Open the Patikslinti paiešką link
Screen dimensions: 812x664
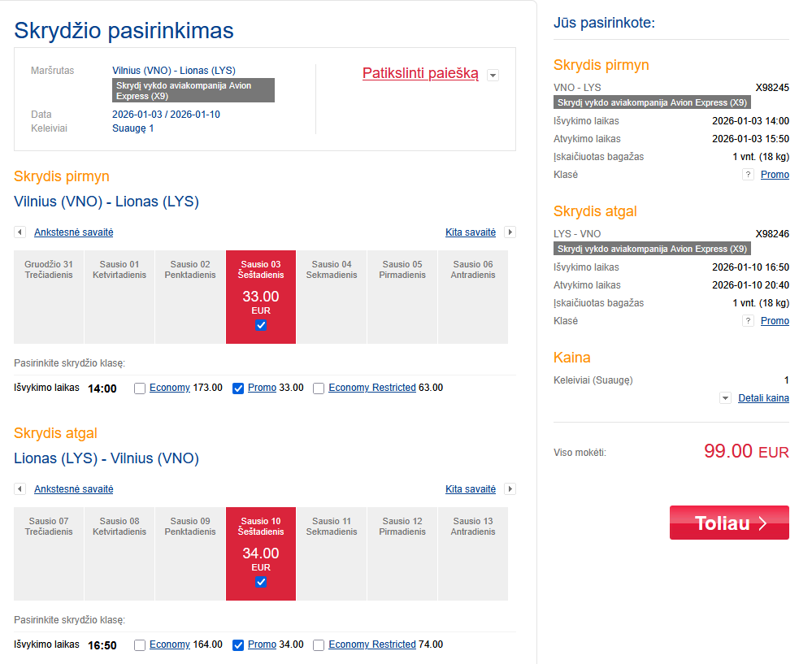pyautogui.click(x=420, y=73)
